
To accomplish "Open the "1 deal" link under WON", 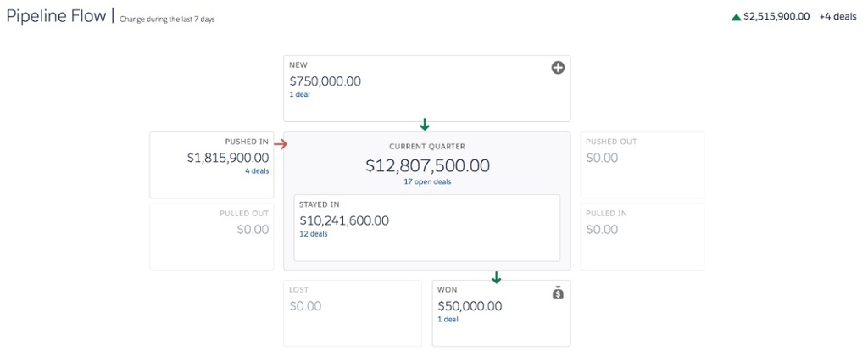I will pyautogui.click(x=448, y=320).
